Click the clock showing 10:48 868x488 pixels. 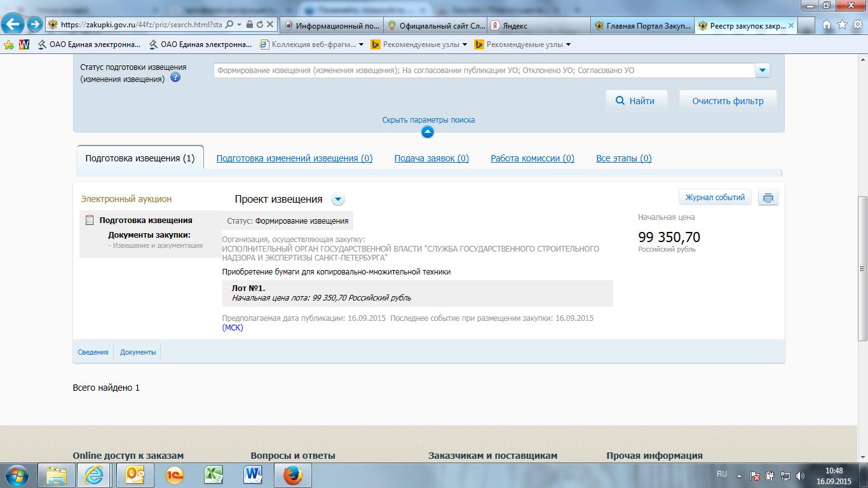834,471
